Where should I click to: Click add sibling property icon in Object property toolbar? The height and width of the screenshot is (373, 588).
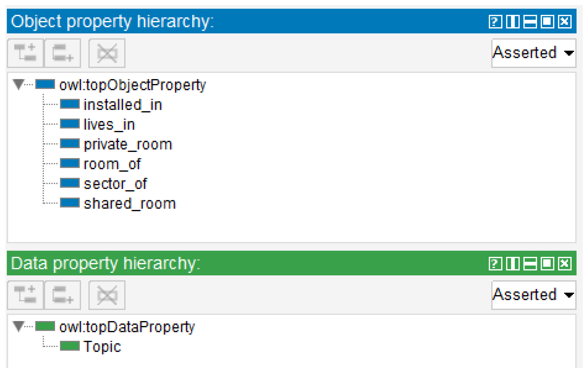(63, 53)
